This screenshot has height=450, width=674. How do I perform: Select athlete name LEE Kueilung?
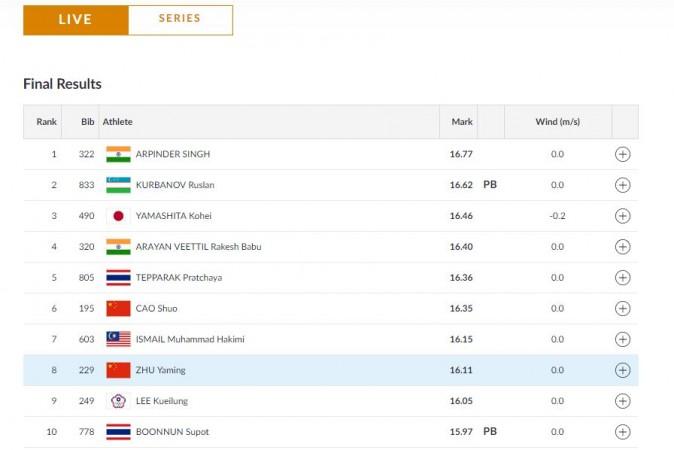[x=162, y=401]
